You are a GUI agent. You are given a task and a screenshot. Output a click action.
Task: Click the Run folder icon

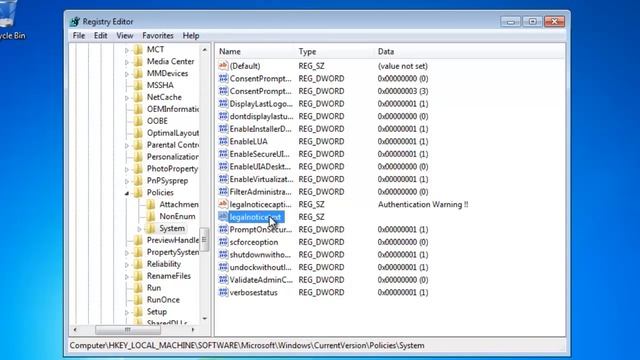tap(138, 288)
